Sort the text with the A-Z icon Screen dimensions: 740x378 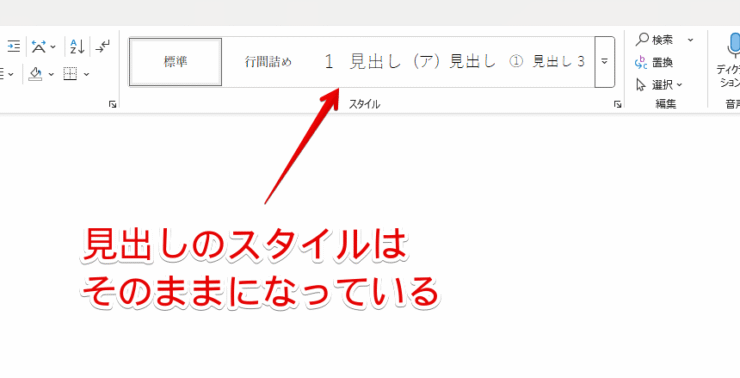[x=77, y=46]
